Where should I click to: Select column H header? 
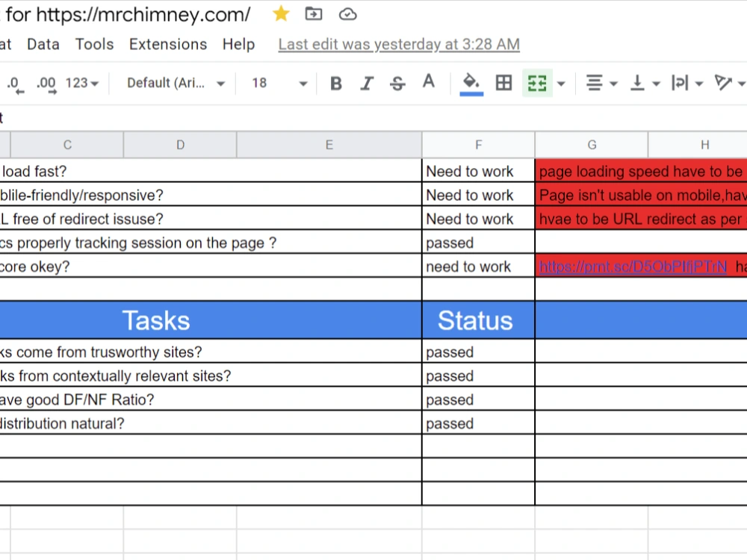[x=698, y=145]
